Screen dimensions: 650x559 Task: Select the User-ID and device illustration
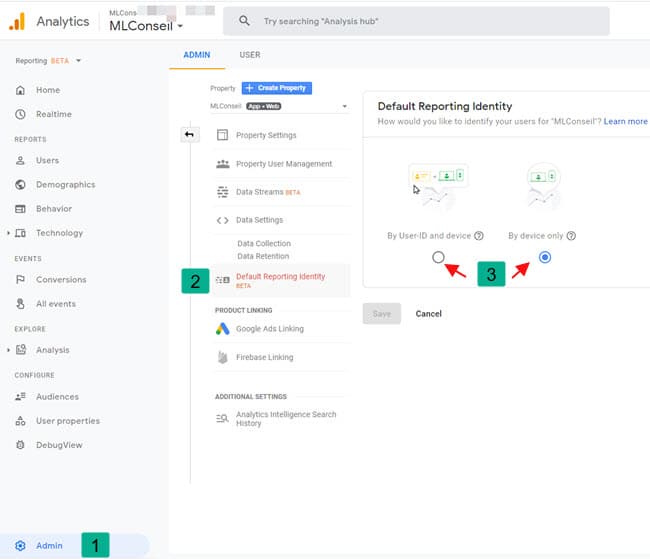[438, 185]
